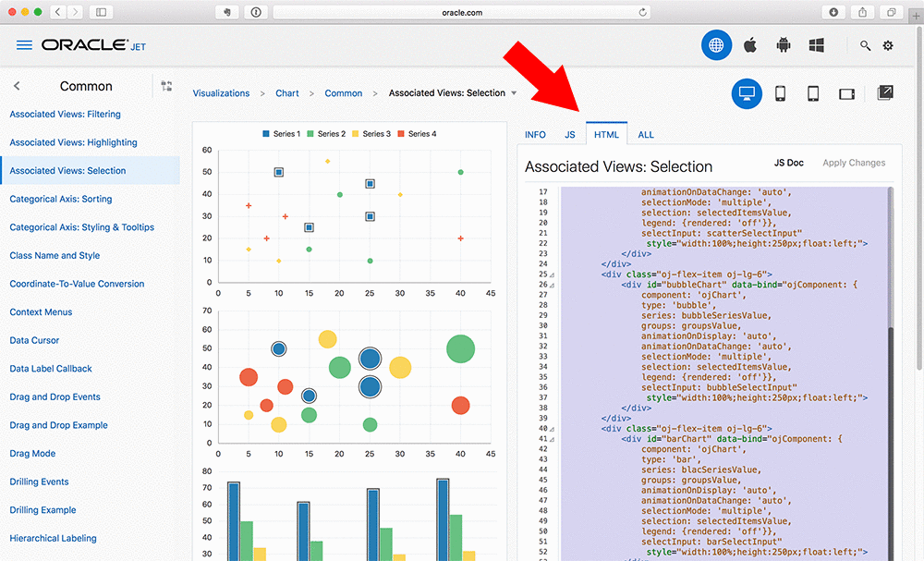Screen dimensions: 924x561
Task: Collapse code fold at line 41
Action: (x=553, y=440)
